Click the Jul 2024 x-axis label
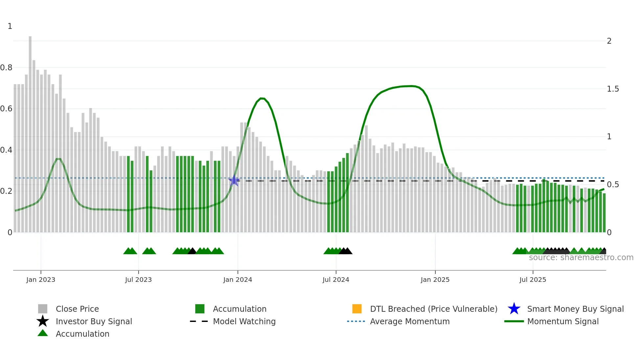This screenshot has height=362, width=644. [336, 280]
